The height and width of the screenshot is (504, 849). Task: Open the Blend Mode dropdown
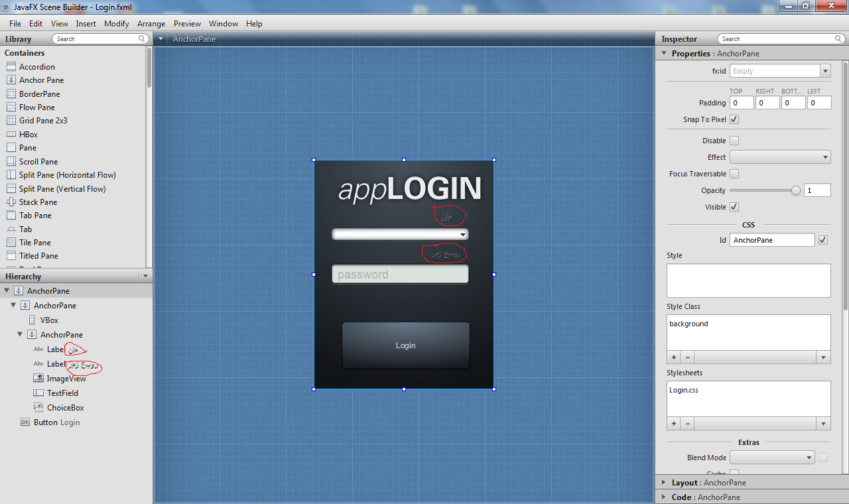click(x=772, y=458)
